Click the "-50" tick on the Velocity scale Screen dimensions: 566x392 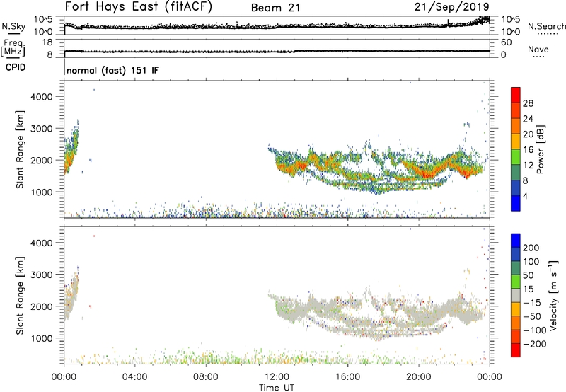(532, 316)
